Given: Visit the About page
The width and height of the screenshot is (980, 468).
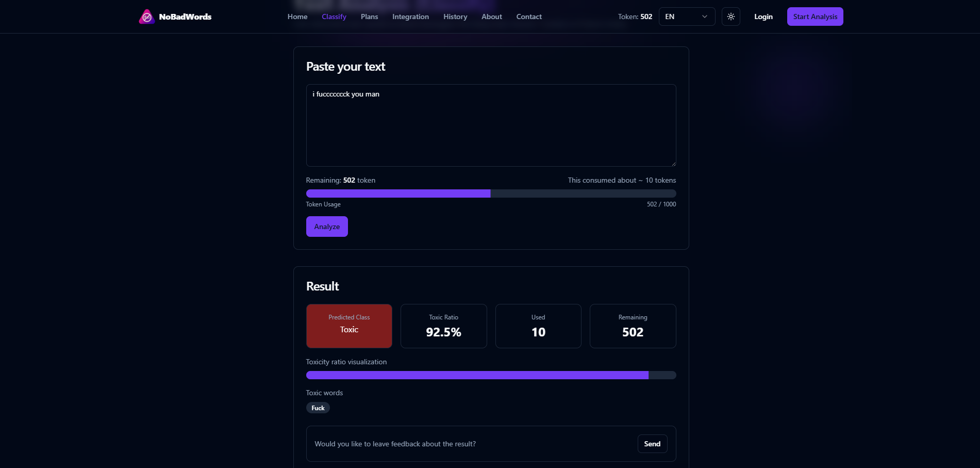Looking at the screenshot, I should tap(492, 17).
